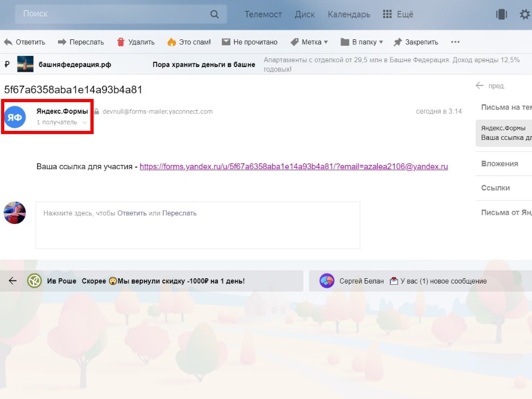Click the ruble ad marker icon
Viewport: 532px width, 399px height.
click(x=7, y=64)
